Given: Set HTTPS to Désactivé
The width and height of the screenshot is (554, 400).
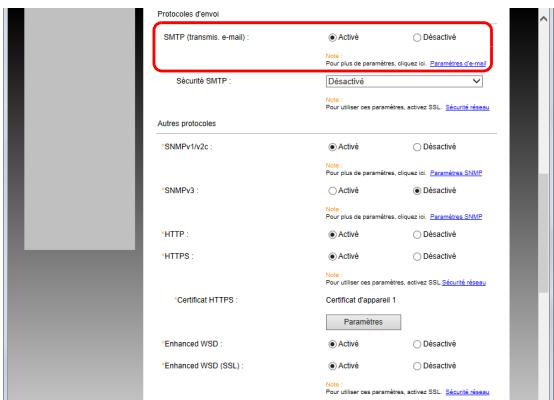Looking at the screenshot, I should 417,257.
